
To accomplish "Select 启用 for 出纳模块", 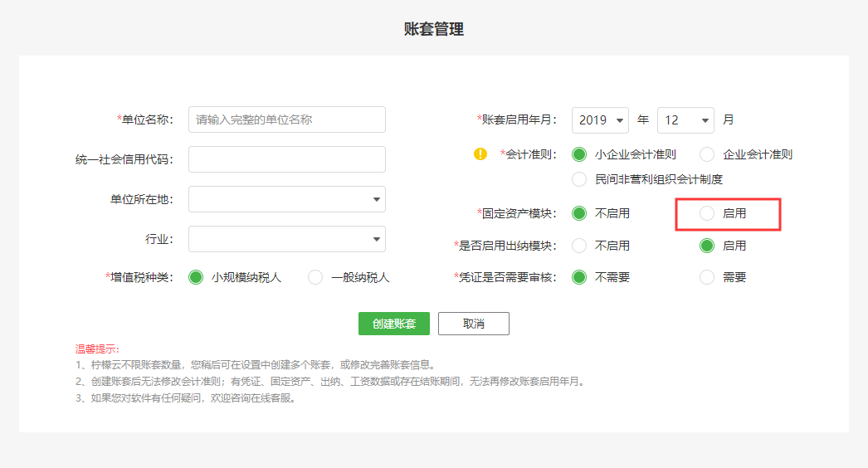I will (x=707, y=246).
